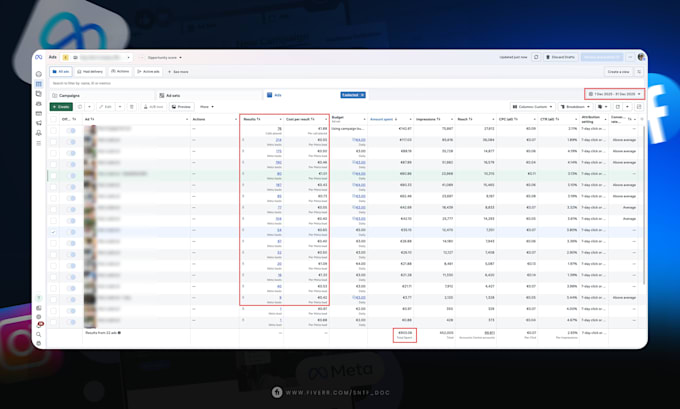The height and width of the screenshot is (409, 680).
Task: Click the info icon beside Results from 22 ads
Action: click(119, 333)
